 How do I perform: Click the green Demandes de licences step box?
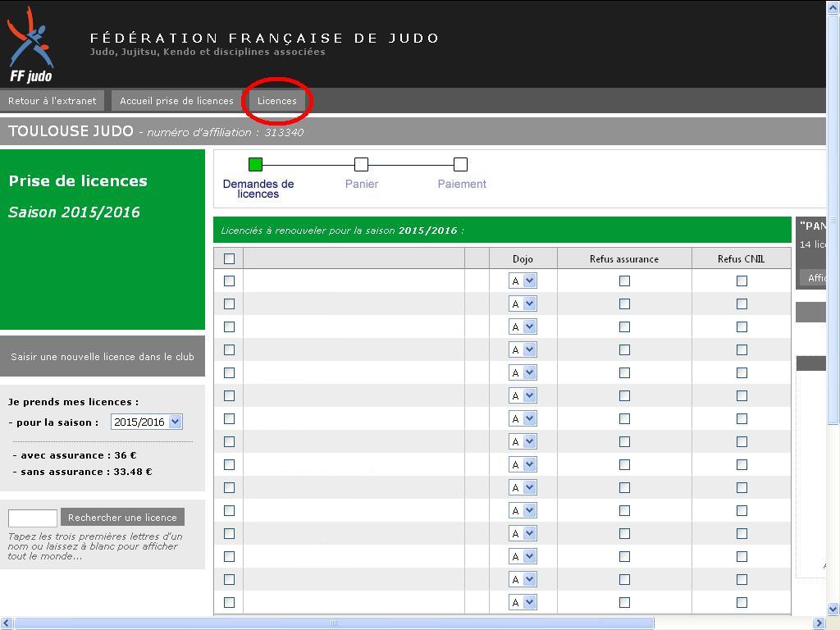[x=255, y=164]
